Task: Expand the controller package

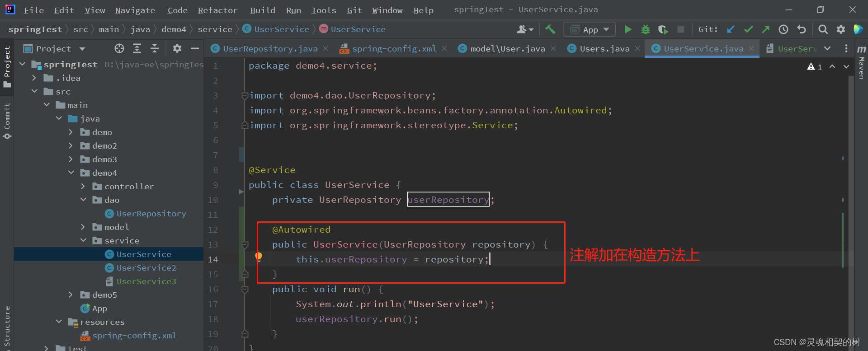Action: click(83, 187)
